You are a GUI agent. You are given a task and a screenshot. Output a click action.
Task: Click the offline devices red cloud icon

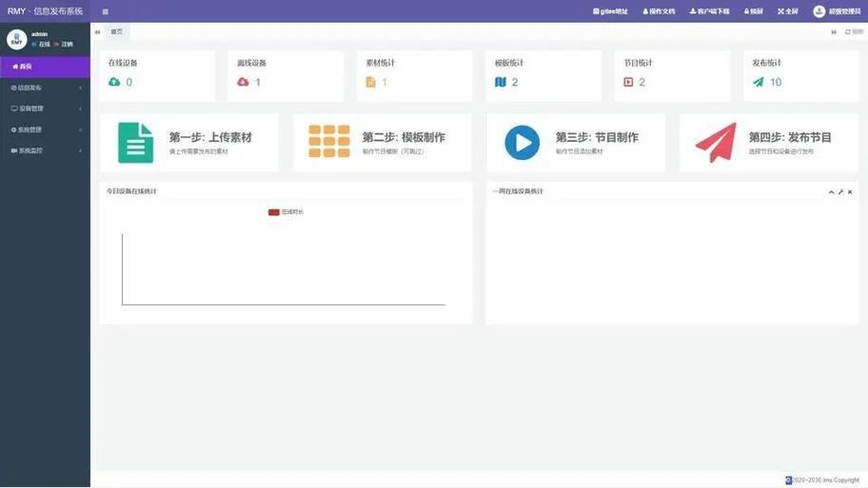pos(243,83)
